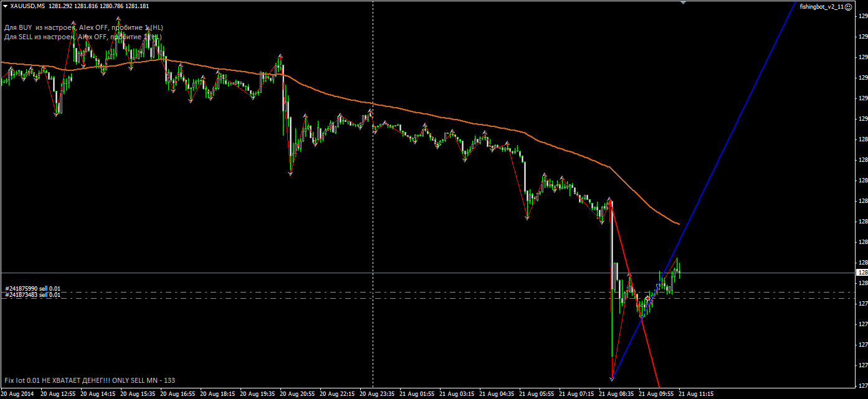
Task: Click the chart shift triangle marker
Action: 684,3
